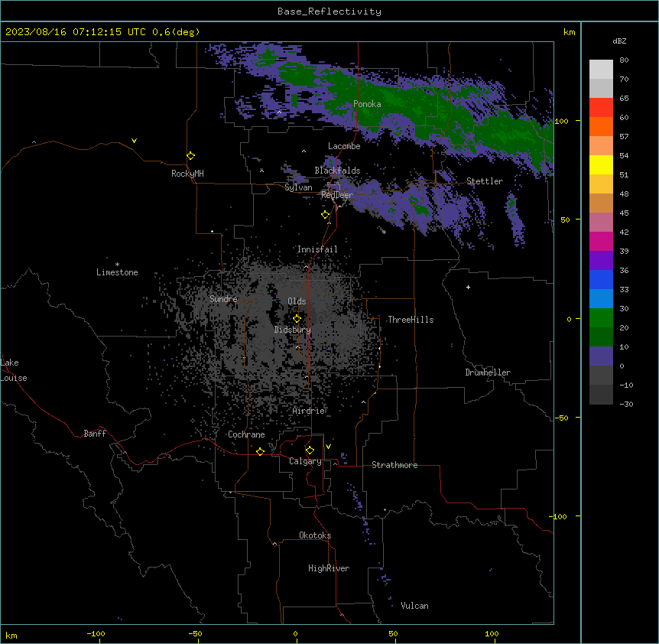Click yellow diamond marker near RockyMH

pos(190,155)
